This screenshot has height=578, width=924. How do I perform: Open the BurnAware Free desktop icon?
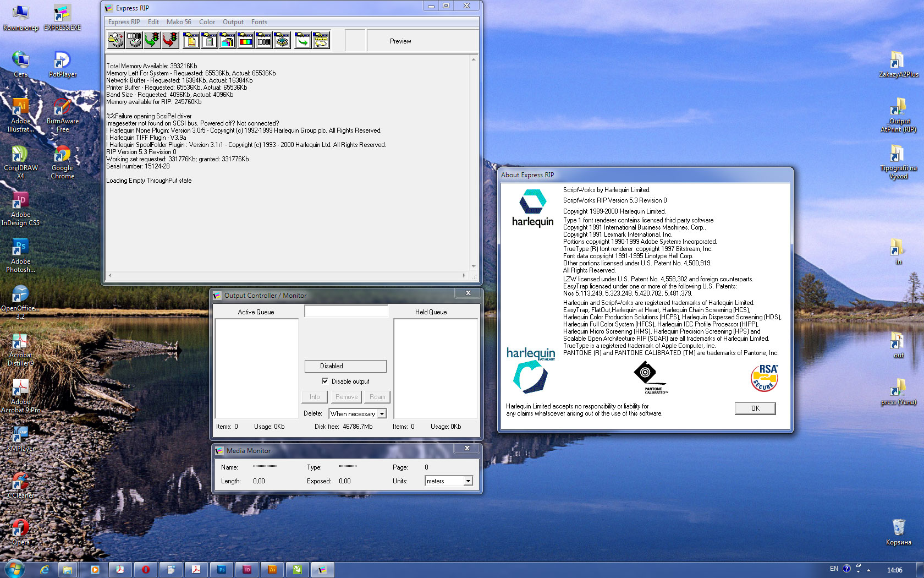tap(62, 116)
